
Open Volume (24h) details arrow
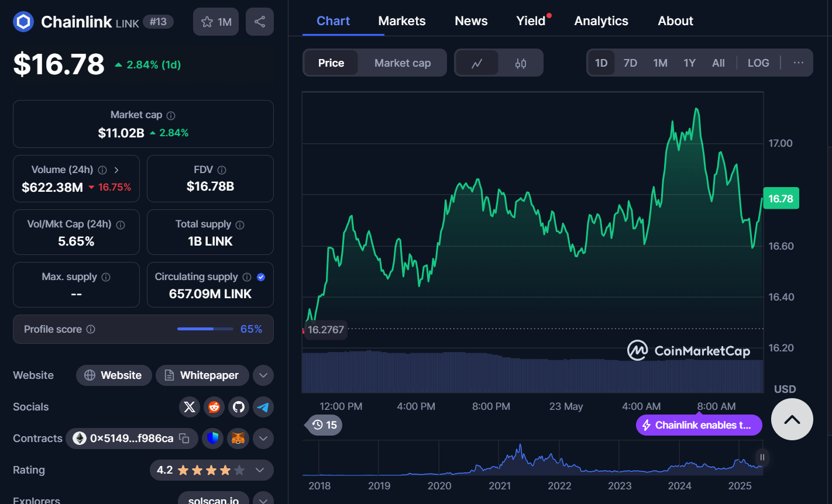[116, 170]
